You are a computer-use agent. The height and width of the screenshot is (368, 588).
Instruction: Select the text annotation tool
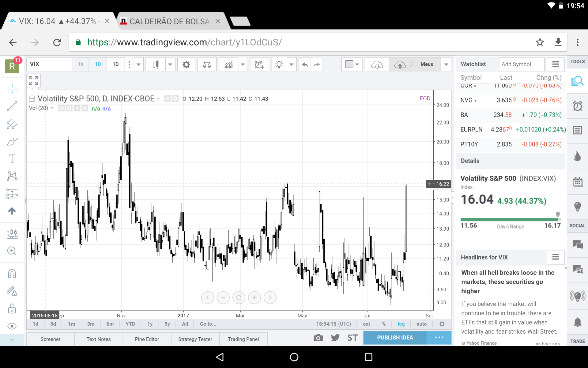click(12, 159)
